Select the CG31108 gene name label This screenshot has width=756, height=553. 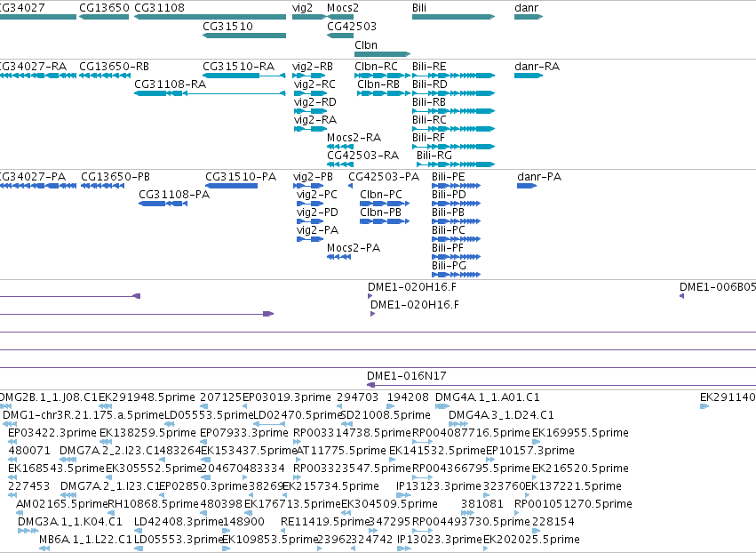pyautogui.click(x=159, y=8)
